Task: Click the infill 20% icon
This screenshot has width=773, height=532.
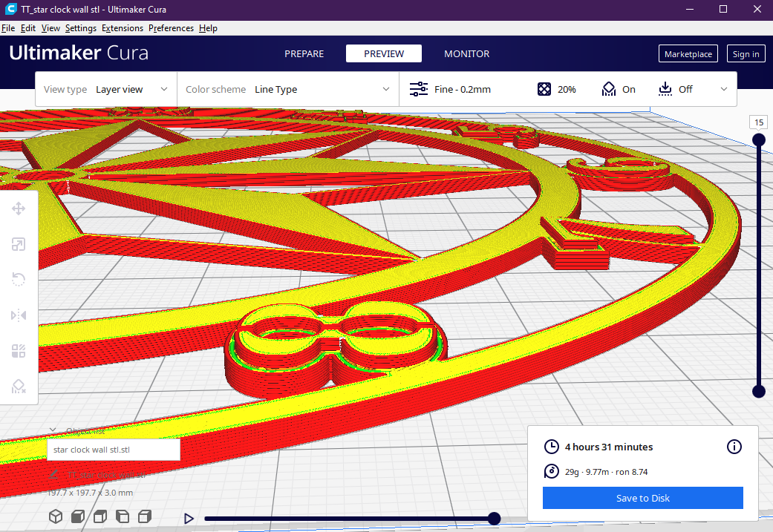Action: tap(544, 89)
